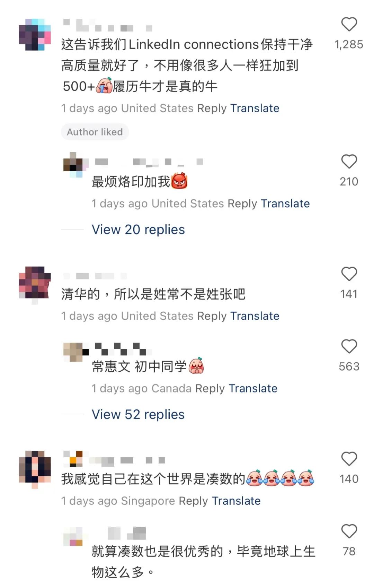Open top commenter's avatar profile
The height and width of the screenshot is (588, 374).
pos(35,35)
